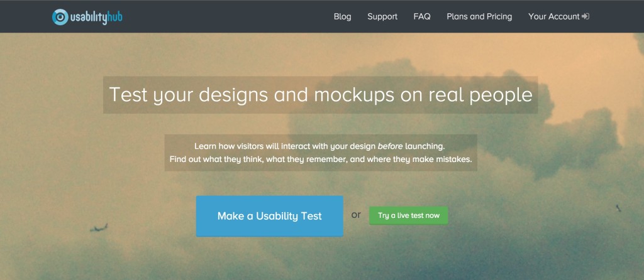Click the usabilityhub wordmark text
Viewport: 644px width, 280px height.
pos(96,17)
